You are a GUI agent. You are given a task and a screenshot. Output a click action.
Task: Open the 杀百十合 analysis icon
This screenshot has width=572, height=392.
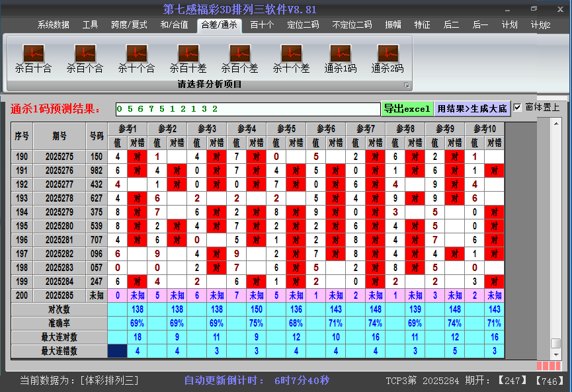(33, 54)
